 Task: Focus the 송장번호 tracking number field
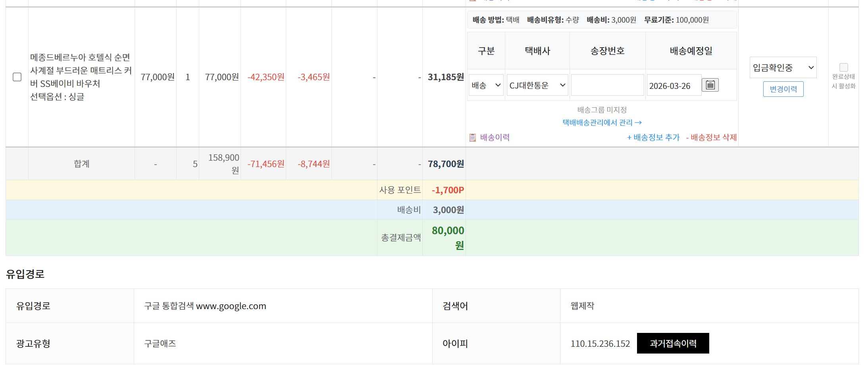point(607,85)
